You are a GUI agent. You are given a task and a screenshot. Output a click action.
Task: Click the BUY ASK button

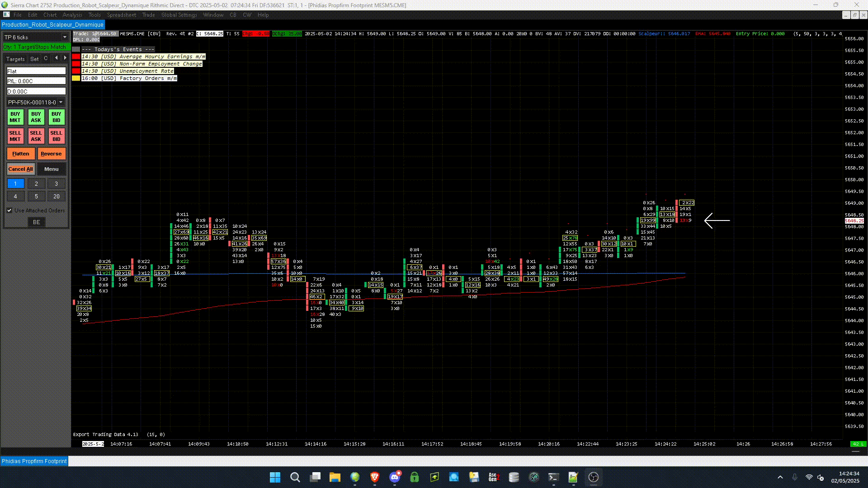pyautogui.click(x=36, y=117)
